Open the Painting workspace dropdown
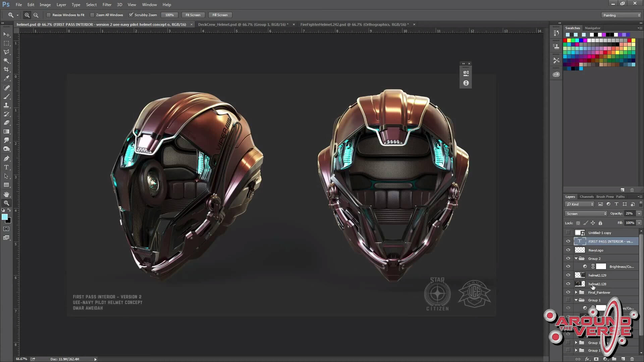The height and width of the screenshot is (362, 644). [x=621, y=15]
